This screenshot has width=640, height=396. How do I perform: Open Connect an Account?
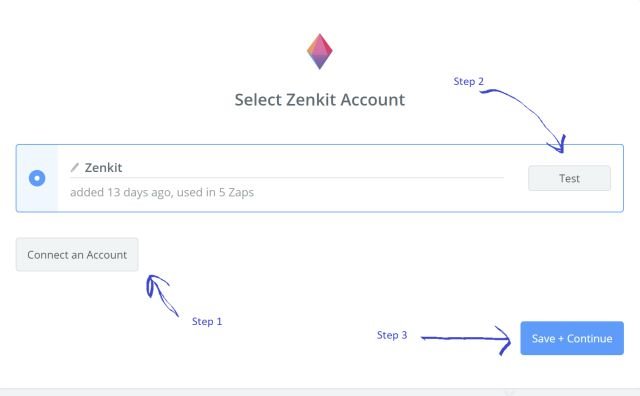pos(77,255)
